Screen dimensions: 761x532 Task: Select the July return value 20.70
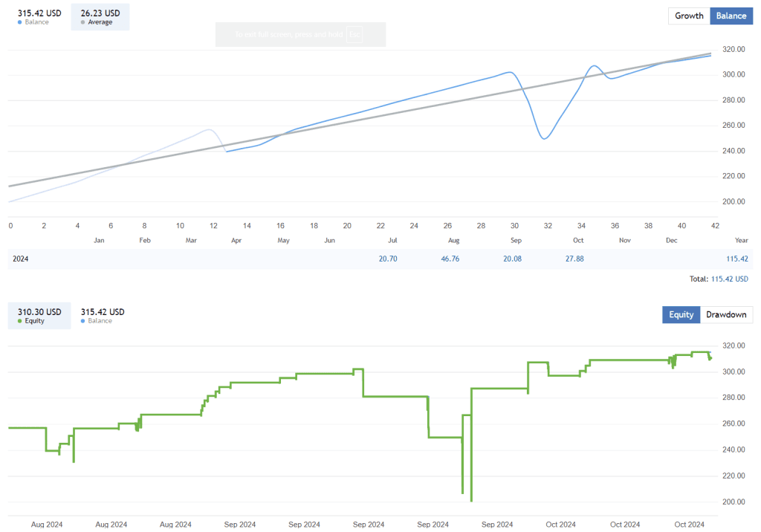coord(388,259)
